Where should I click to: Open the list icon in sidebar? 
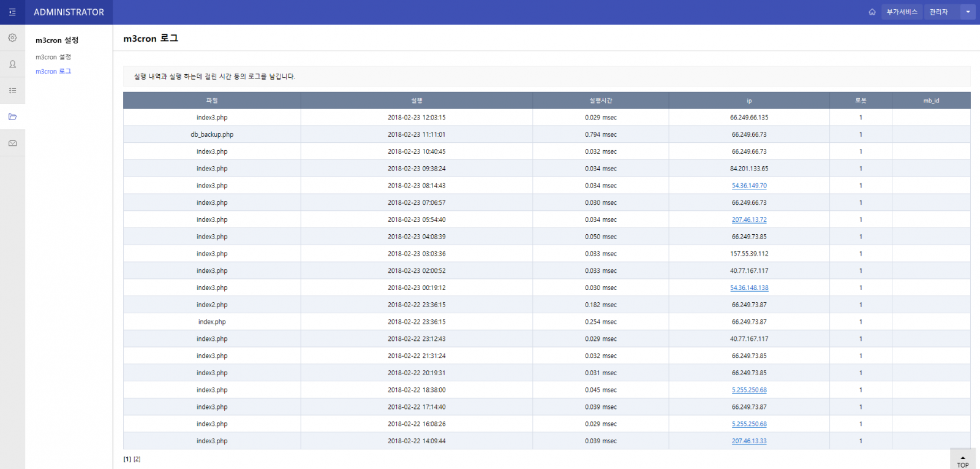pyautogui.click(x=12, y=91)
